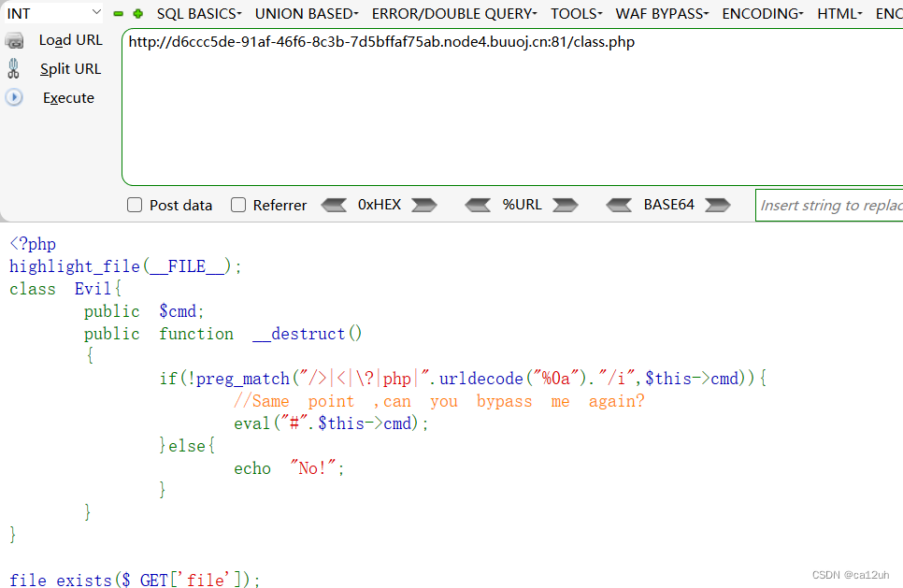903x588 pixels.
Task: Click the Load URL drive icon
Action: [14, 41]
